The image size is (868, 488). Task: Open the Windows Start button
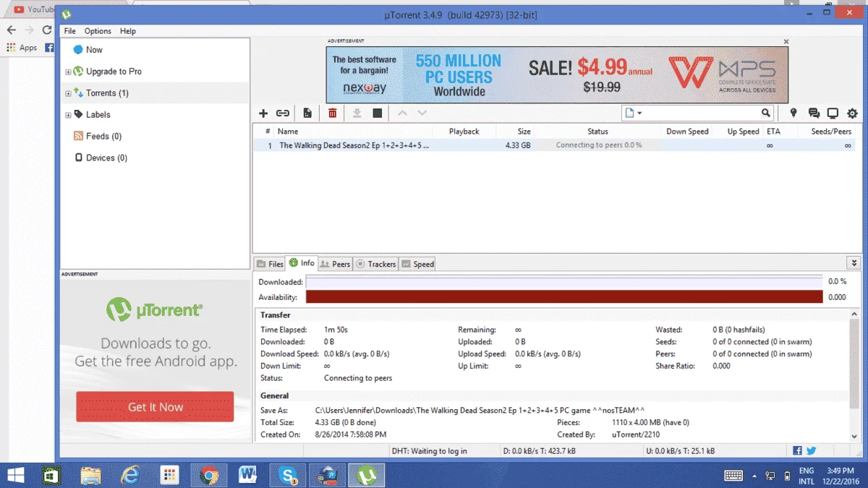[x=14, y=476]
